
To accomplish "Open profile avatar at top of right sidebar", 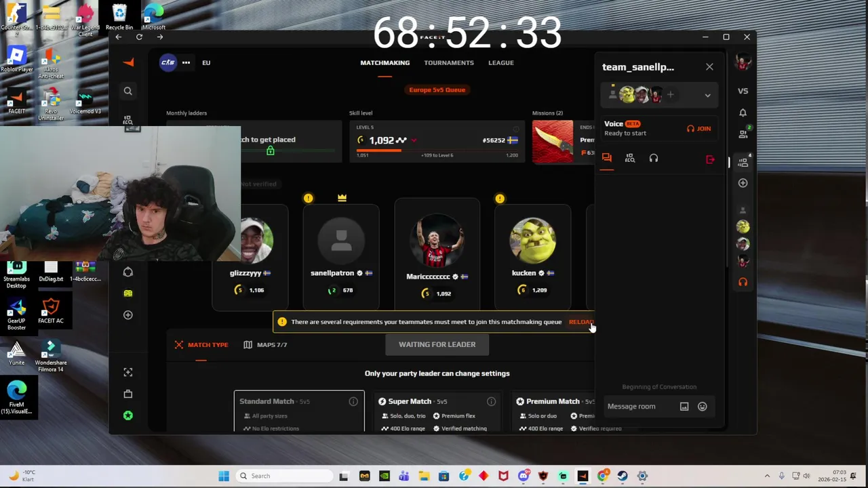I will point(743,62).
